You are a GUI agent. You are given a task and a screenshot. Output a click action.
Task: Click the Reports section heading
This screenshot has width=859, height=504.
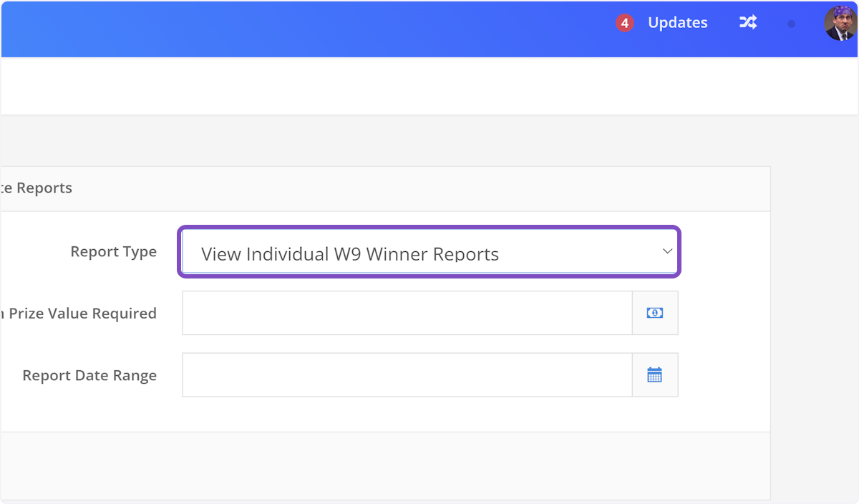[36, 188]
